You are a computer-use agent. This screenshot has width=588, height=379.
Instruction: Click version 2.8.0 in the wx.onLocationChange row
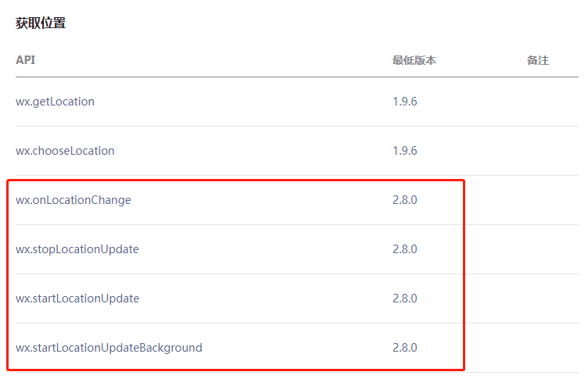(404, 200)
